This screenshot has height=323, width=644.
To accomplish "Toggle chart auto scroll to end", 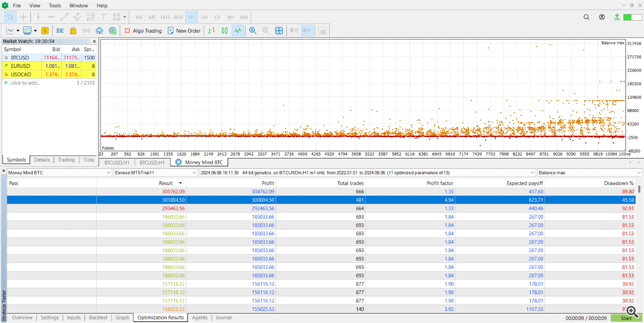I will pyautogui.click(x=294, y=30).
